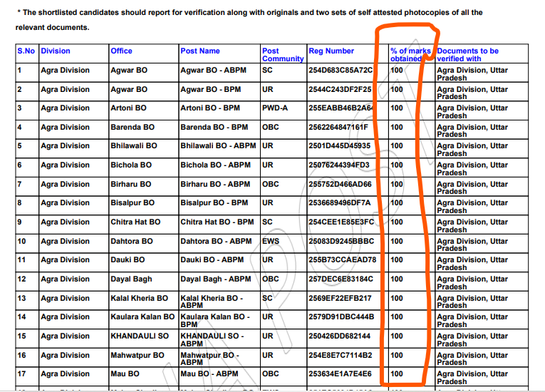545x392 pixels.
Task: Select registration number 2562264847161F
Action: pos(338,127)
